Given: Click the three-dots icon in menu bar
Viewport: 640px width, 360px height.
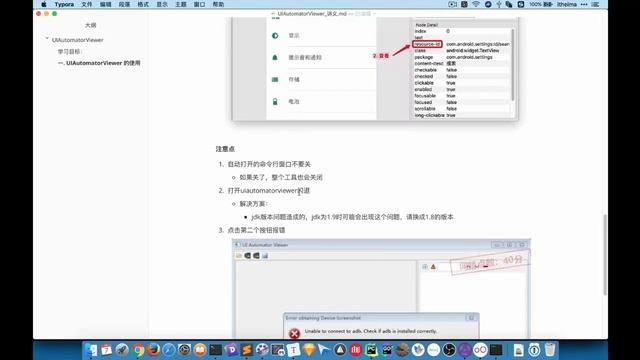Looking at the screenshot, I should coord(584,4).
